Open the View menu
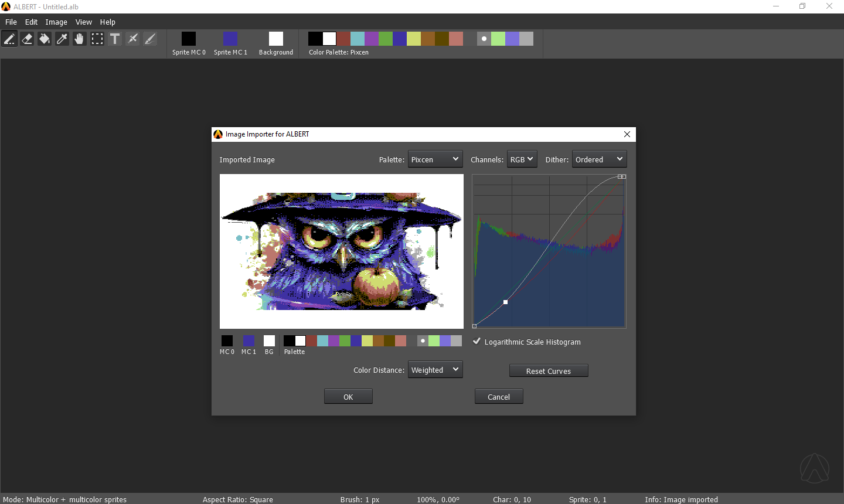 pyautogui.click(x=84, y=22)
